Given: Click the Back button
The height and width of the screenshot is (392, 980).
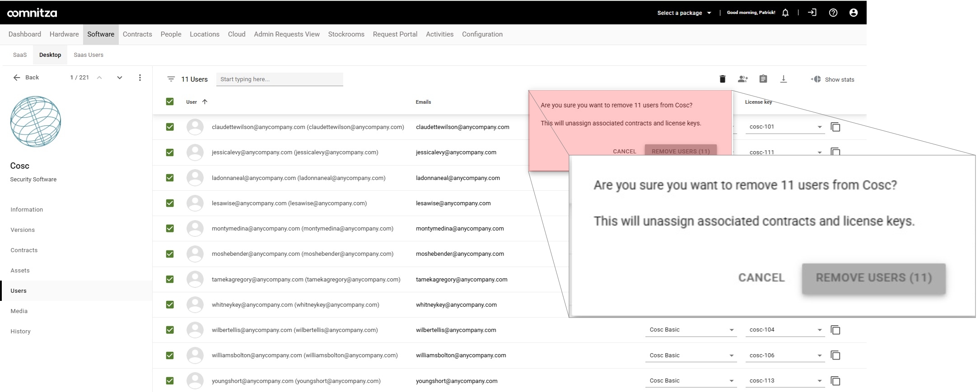Looking at the screenshot, I should click(x=26, y=78).
